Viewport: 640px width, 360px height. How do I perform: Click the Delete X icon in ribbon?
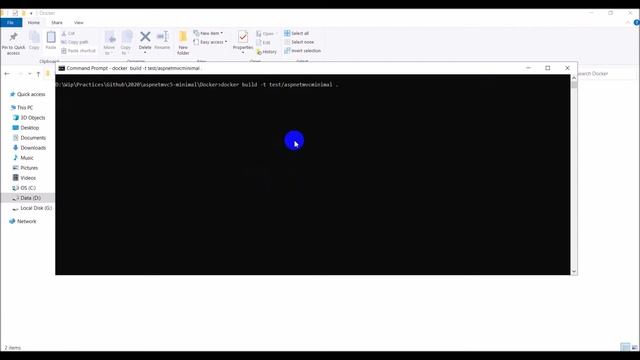pyautogui.click(x=145, y=37)
